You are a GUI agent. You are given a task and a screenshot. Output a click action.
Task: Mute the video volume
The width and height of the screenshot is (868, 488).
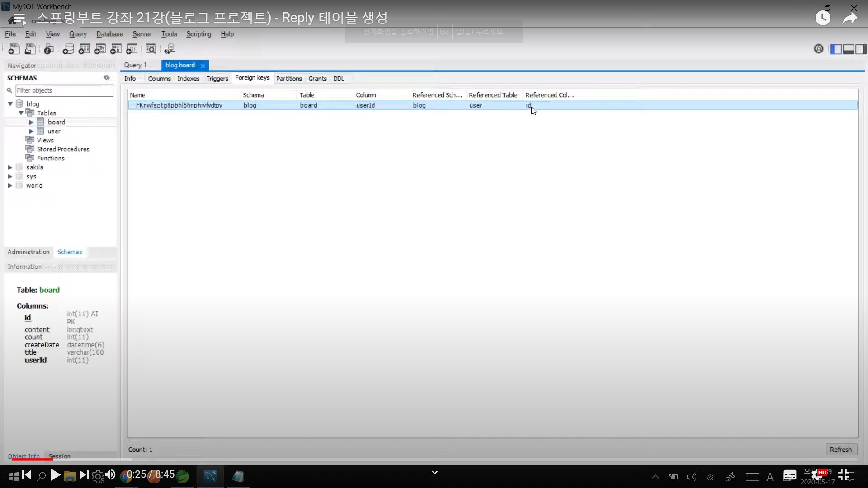(110, 474)
